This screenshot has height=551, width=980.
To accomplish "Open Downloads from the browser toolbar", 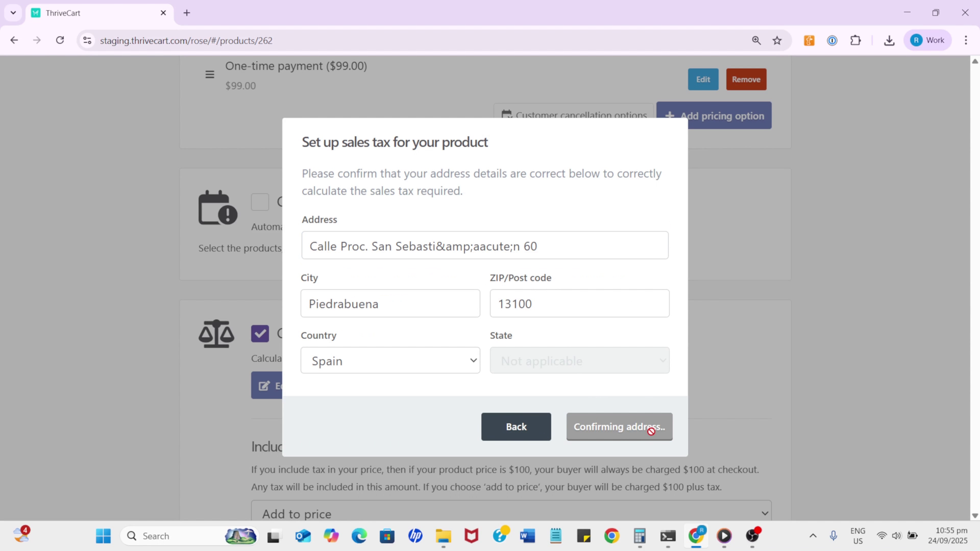I will point(889,40).
